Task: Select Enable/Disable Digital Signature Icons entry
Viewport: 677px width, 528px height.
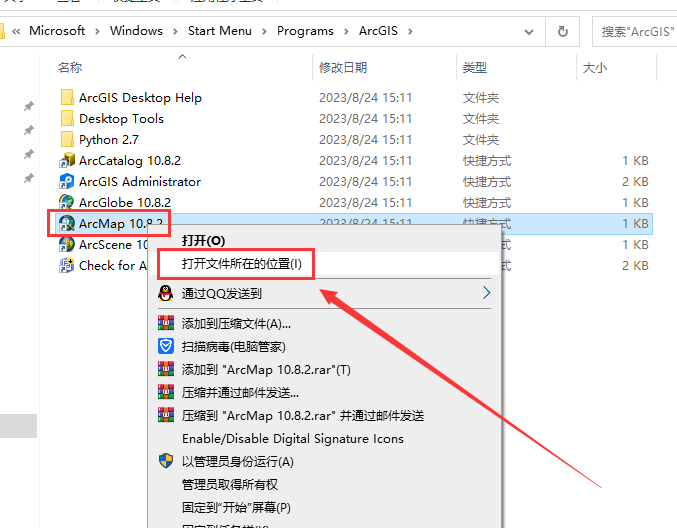Action: point(293,439)
